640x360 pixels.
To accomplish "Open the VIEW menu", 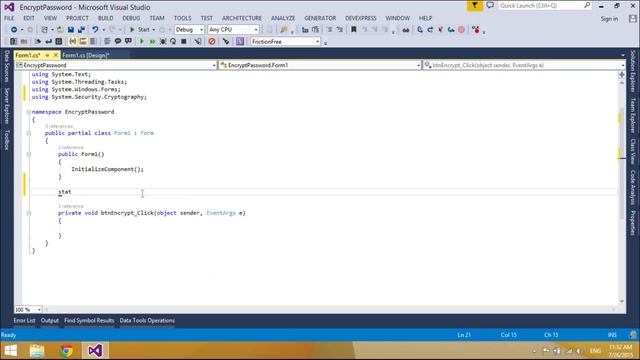I will (x=50, y=18).
